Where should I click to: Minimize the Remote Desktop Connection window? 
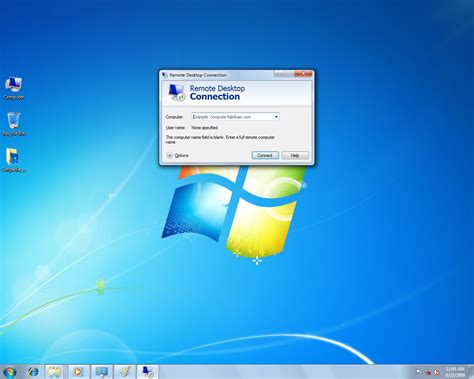pyautogui.click(x=279, y=74)
